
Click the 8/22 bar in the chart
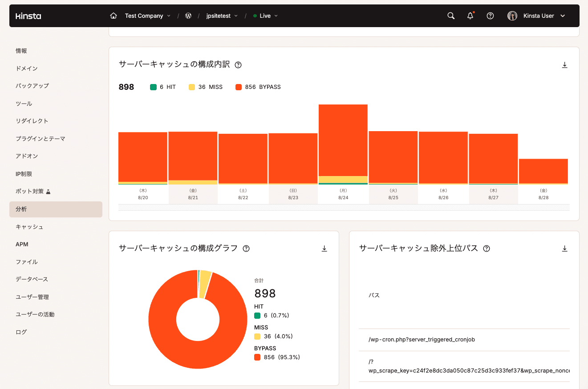(x=243, y=159)
